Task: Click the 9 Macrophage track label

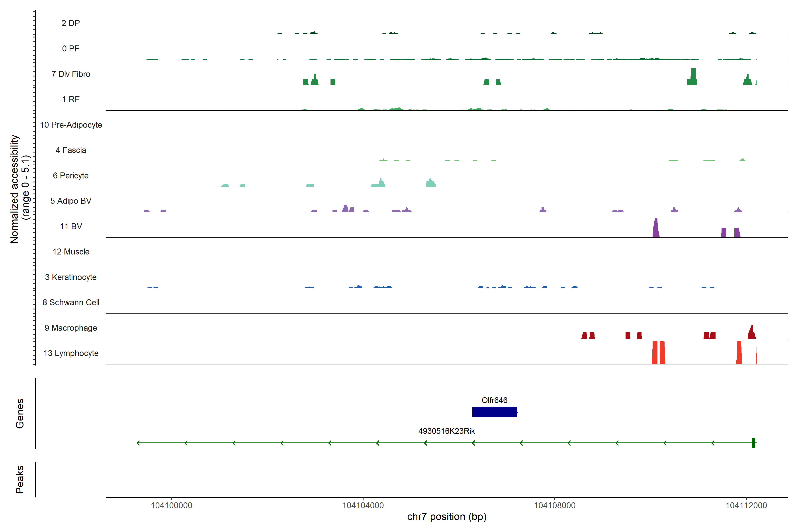Action: click(x=70, y=328)
